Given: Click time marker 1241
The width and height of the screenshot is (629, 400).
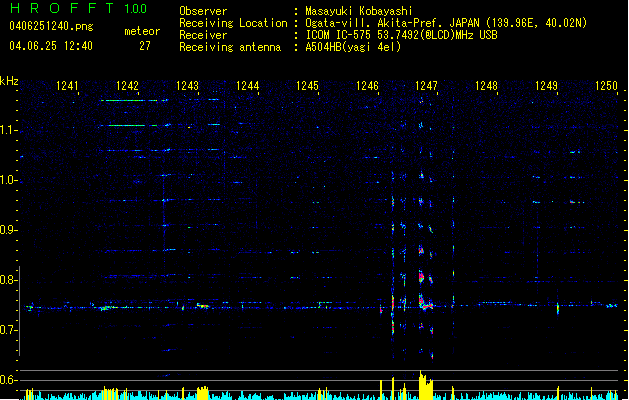Looking at the screenshot, I should (x=67, y=85).
